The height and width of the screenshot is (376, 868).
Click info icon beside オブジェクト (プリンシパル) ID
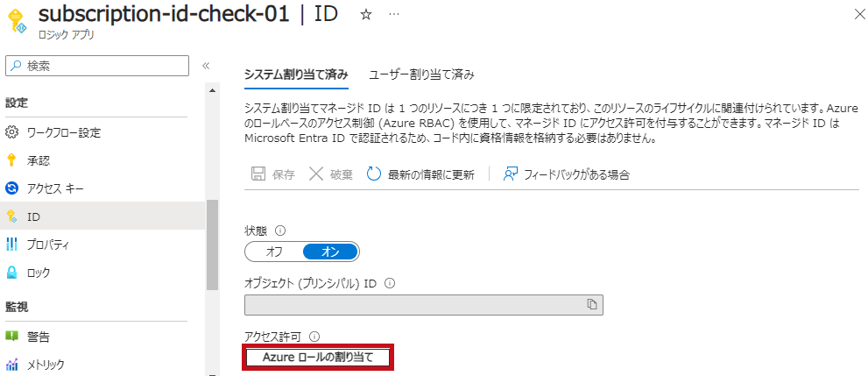pos(390,283)
